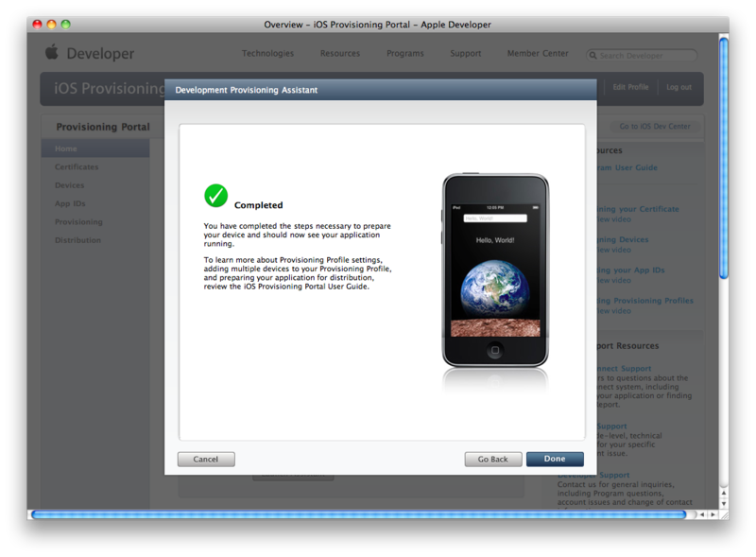Click the vertical scrollbar thumb
The image size is (756, 557).
click(x=724, y=158)
